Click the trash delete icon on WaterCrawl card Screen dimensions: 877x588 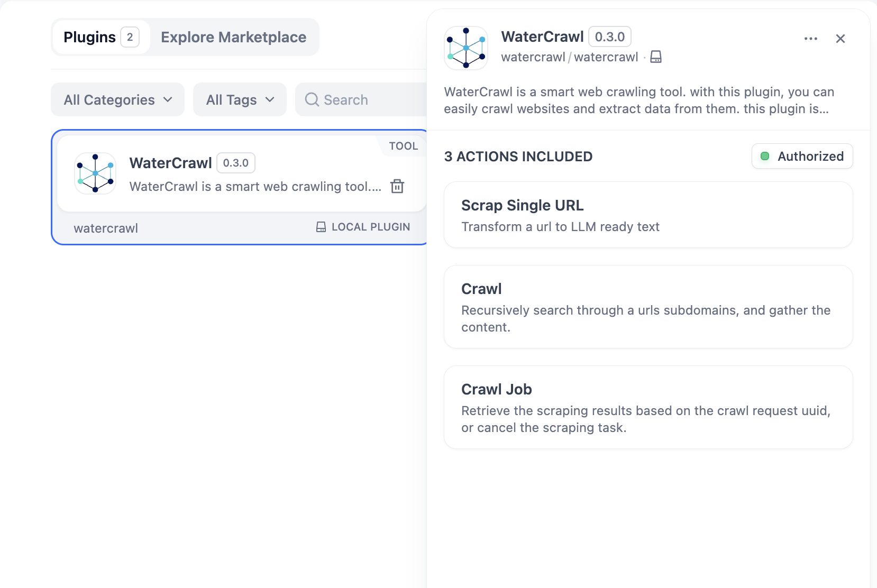(397, 186)
